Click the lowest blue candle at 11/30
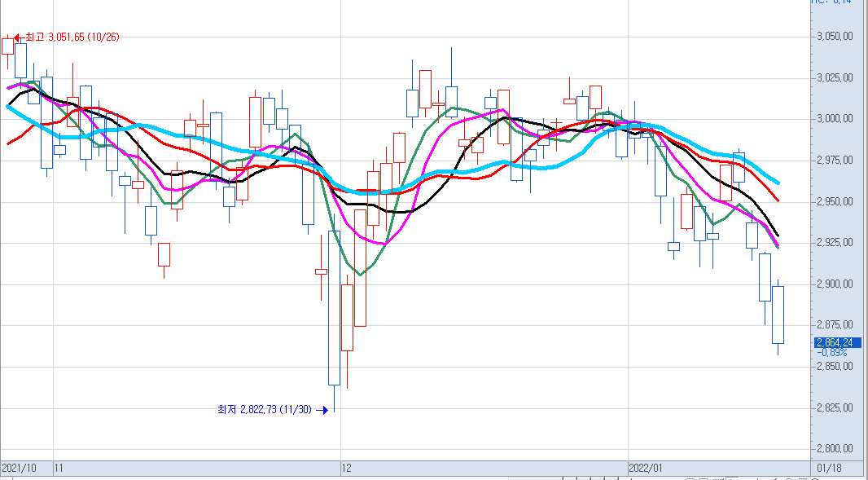Image resolution: width=868 pixels, height=480 pixels. coord(335,307)
